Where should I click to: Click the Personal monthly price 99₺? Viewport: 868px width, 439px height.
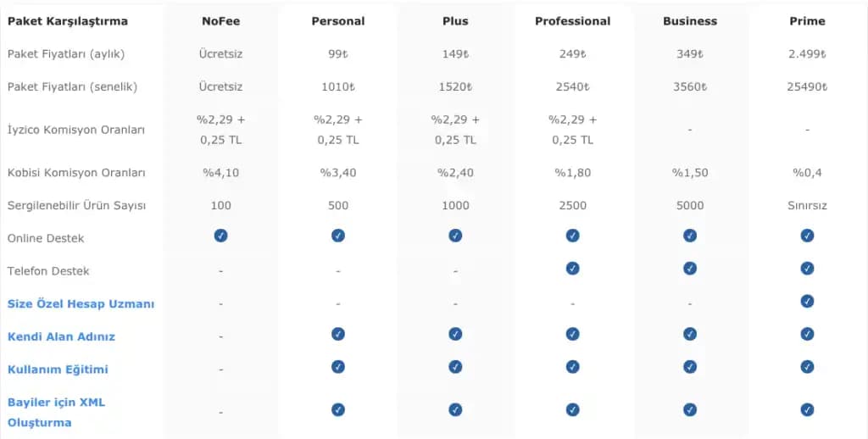[337, 54]
